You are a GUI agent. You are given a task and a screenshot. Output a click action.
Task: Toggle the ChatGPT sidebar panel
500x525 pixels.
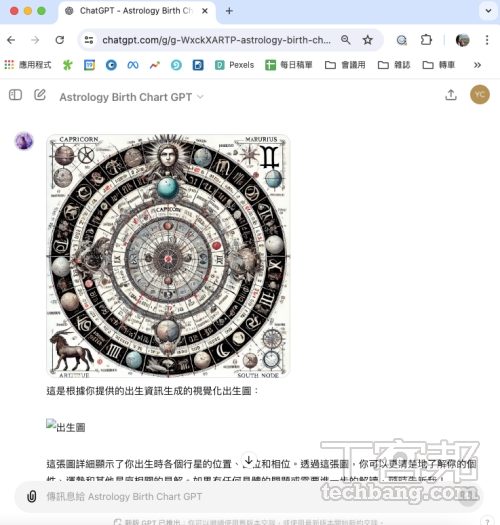15,95
